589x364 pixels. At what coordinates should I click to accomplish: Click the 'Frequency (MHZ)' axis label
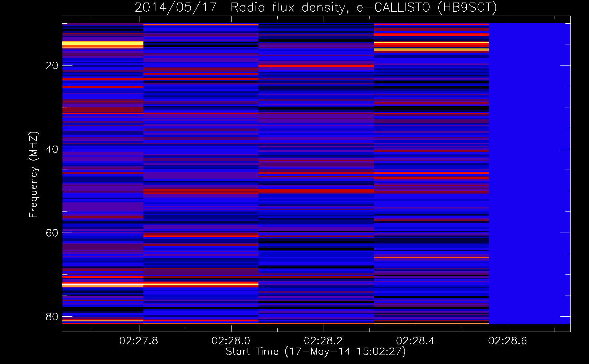pyautogui.click(x=33, y=175)
